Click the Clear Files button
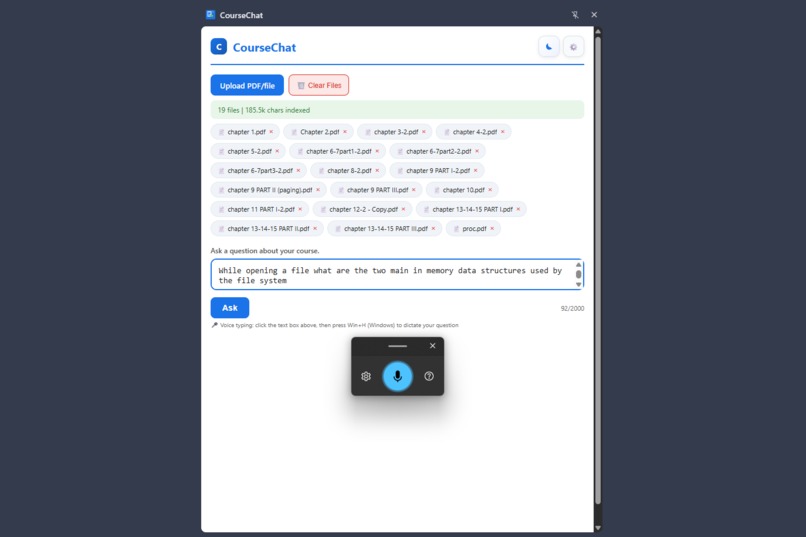The width and height of the screenshot is (806, 537). (x=319, y=85)
